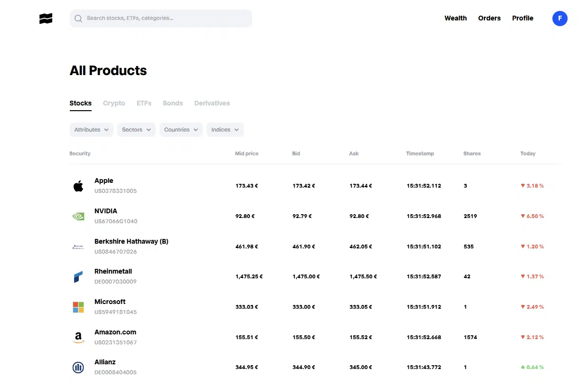The image size is (588, 389).
Task: Select the Stocks tab
Action: click(x=80, y=103)
